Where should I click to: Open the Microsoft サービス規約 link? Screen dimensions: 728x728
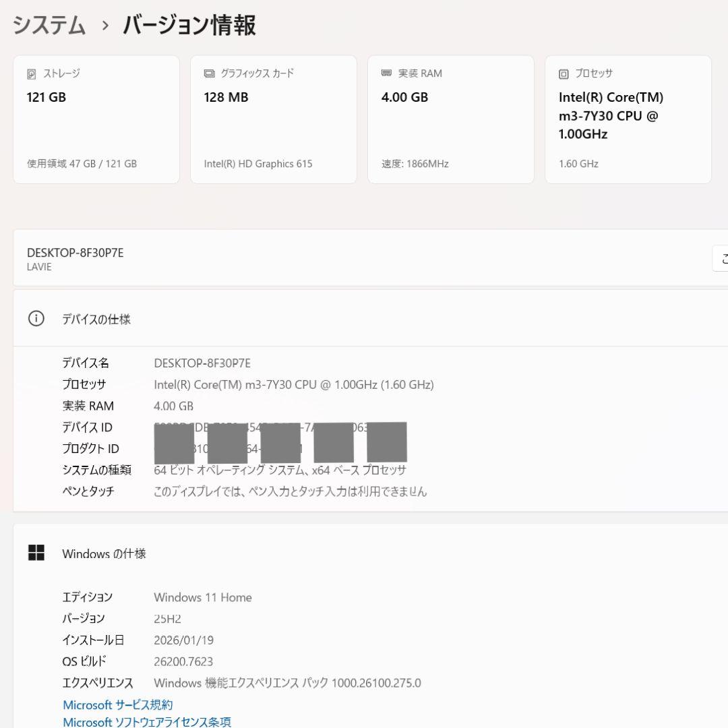(x=117, y=704)
